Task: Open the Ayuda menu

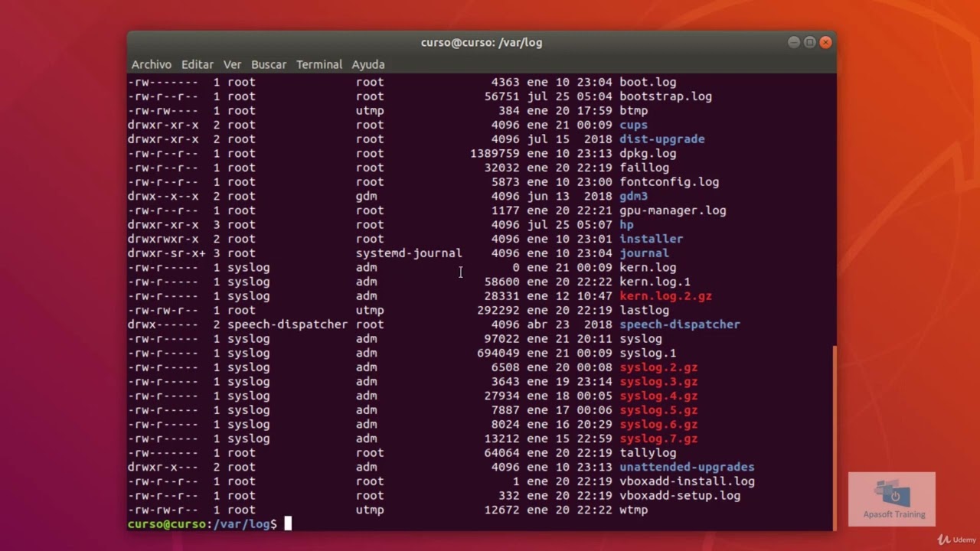Action: click(368, 64)
